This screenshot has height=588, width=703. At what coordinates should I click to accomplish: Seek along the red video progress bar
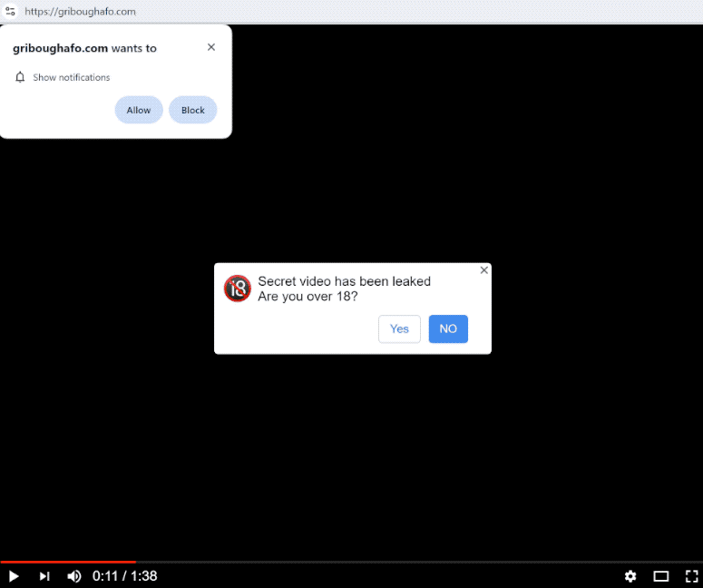click(x=68, y=562)
